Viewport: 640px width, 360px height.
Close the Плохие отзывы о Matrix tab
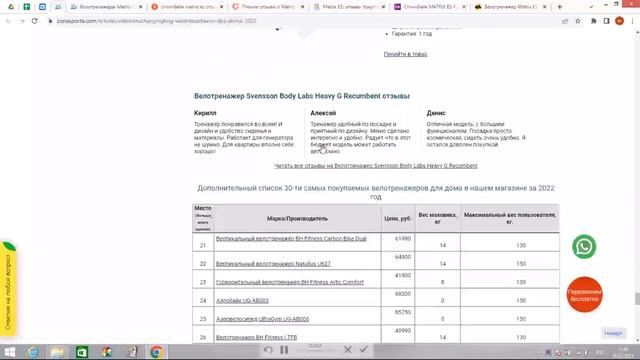[302, 7]
